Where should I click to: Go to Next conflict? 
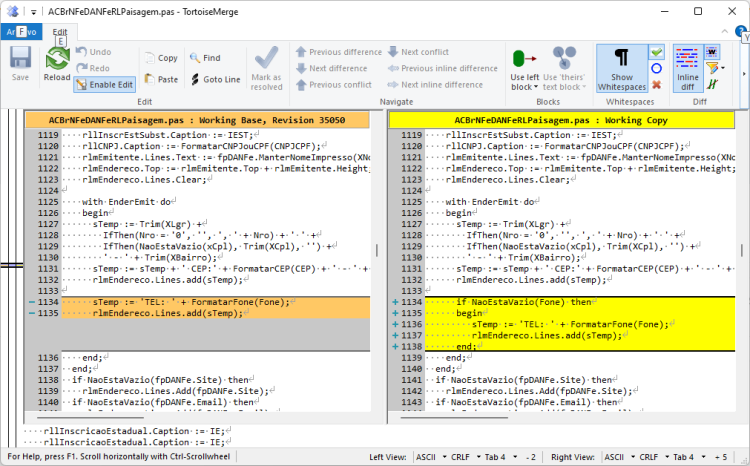419,52
